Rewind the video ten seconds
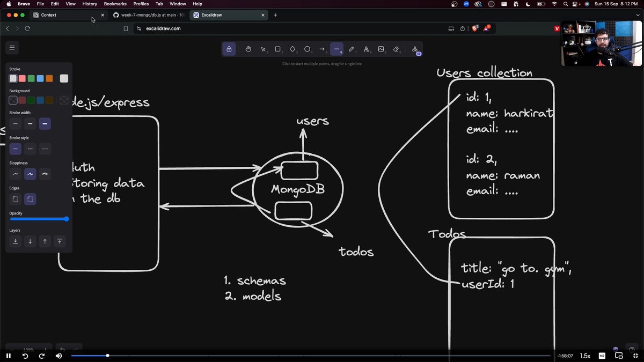644x362 pixels. click(25, 356)
